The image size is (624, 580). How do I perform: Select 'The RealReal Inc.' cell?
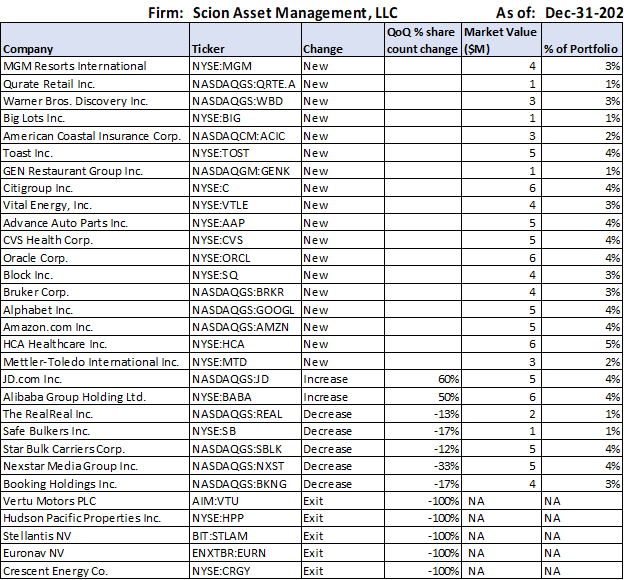[95, 414]
